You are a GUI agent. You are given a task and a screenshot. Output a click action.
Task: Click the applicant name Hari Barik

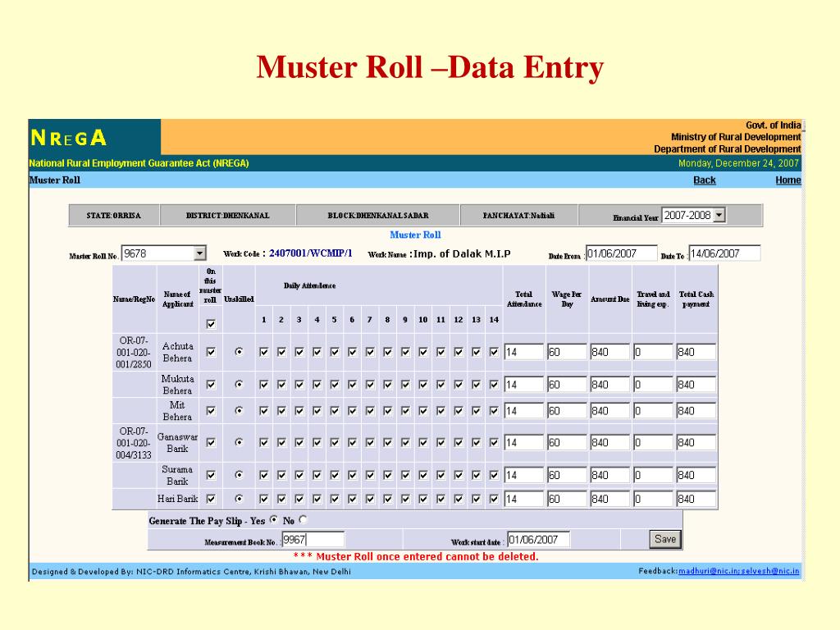click(x=177, y=499)
